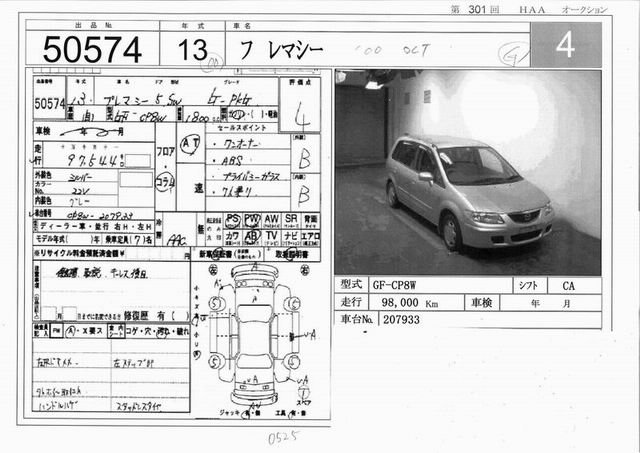Click the SR equipment box
The width and height of the screenshot is (640, 453).
click(291, 221)
